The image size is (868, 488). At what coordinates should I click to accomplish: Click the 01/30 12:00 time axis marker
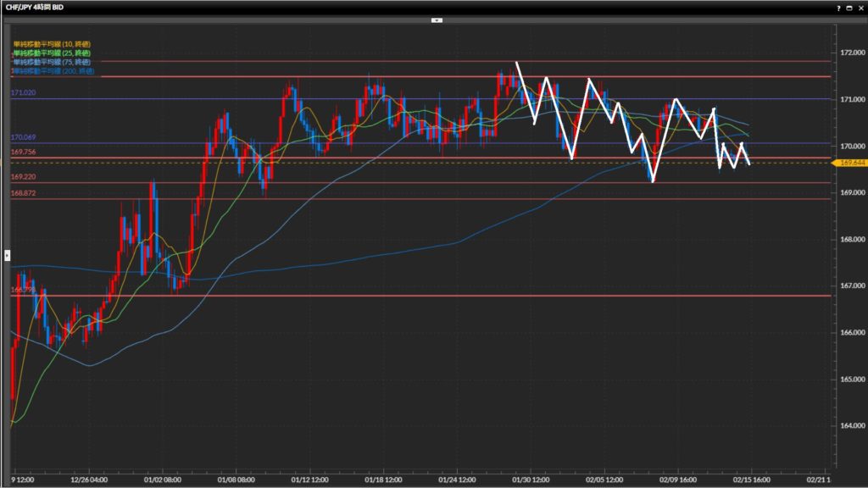point(530,478)
